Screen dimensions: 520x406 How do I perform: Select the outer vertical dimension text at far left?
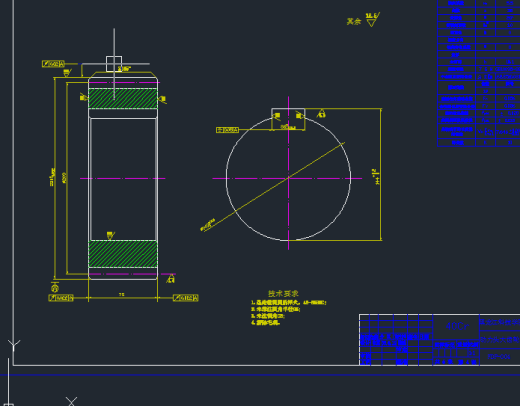click(52, 177)
